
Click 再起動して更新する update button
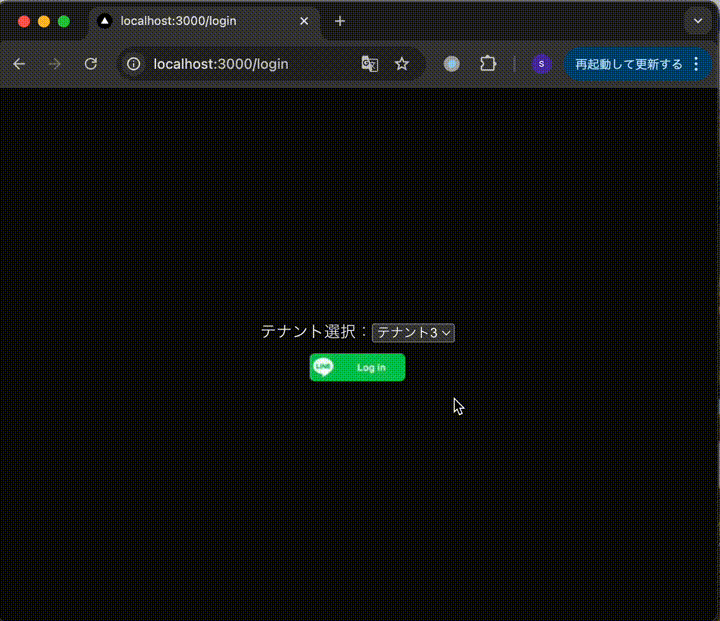629,64
